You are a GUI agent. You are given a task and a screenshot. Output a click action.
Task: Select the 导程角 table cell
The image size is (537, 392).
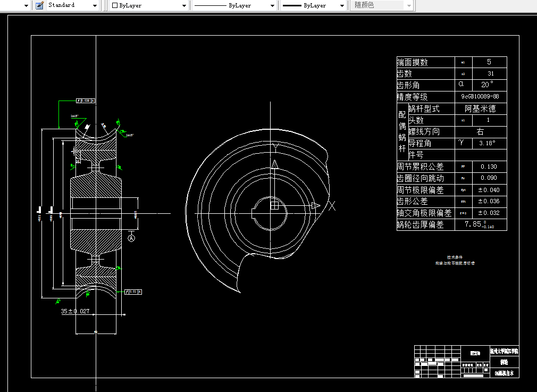coord(431,143)
